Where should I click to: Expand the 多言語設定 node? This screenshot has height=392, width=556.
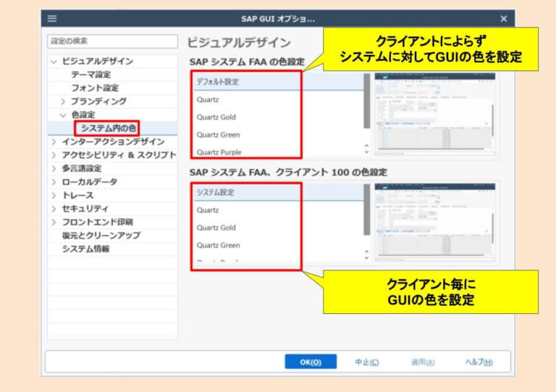[x=54, y=169]
